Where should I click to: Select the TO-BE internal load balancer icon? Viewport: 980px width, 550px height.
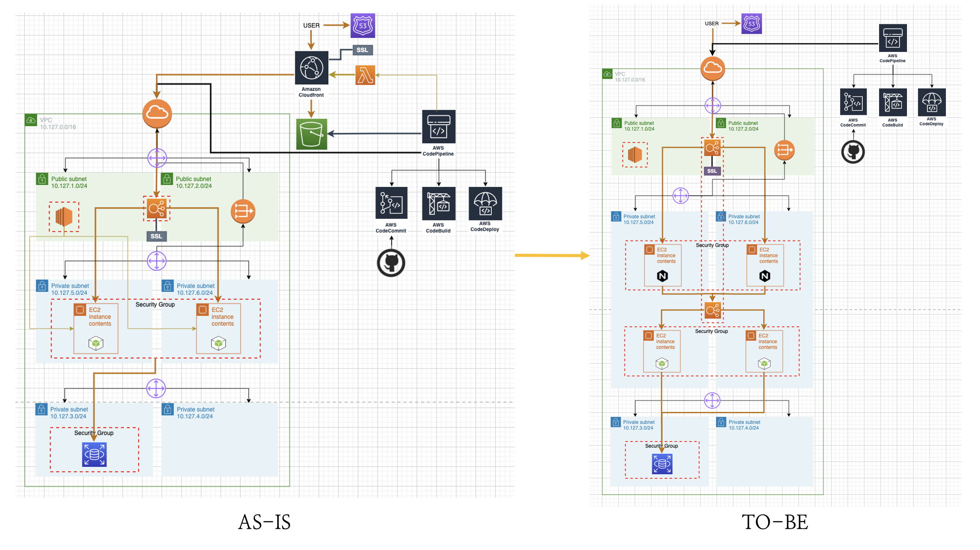tap(712, 310)
